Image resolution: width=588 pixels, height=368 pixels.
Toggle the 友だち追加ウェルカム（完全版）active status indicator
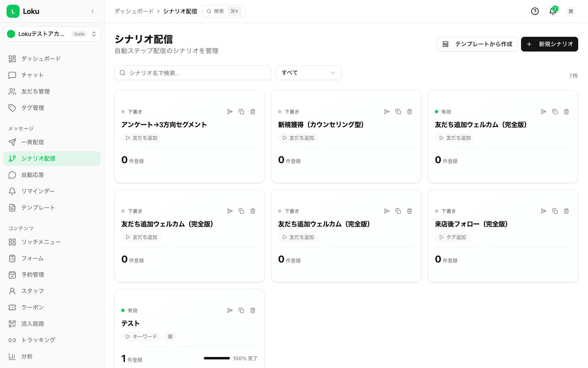[x=436, y=112]
